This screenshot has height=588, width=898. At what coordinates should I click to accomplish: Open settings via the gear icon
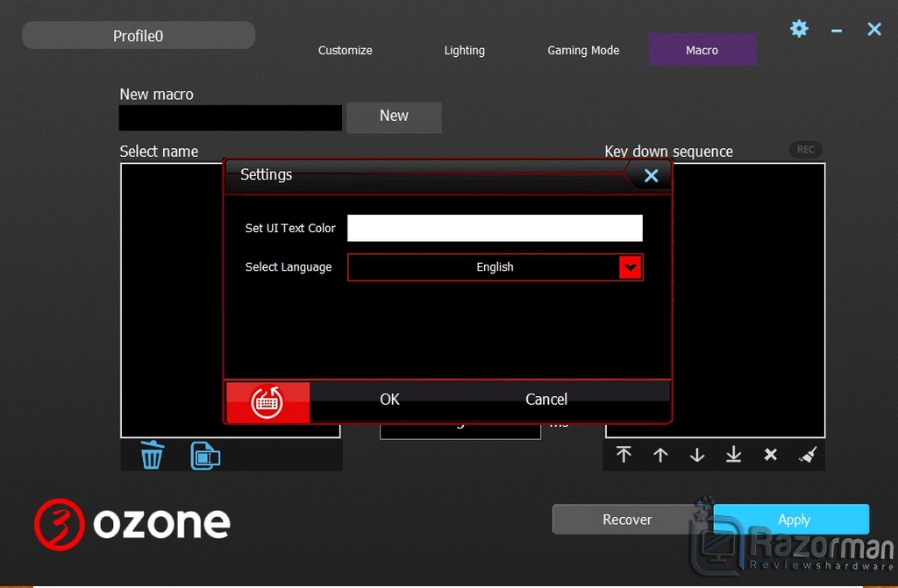[799, 28]
